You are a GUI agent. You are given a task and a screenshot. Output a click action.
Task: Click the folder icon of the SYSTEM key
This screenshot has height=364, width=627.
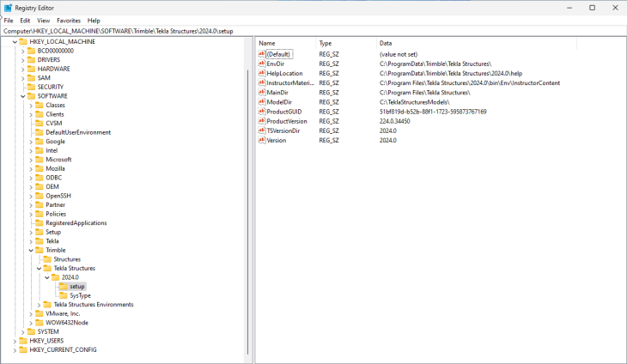click(31, 331)
